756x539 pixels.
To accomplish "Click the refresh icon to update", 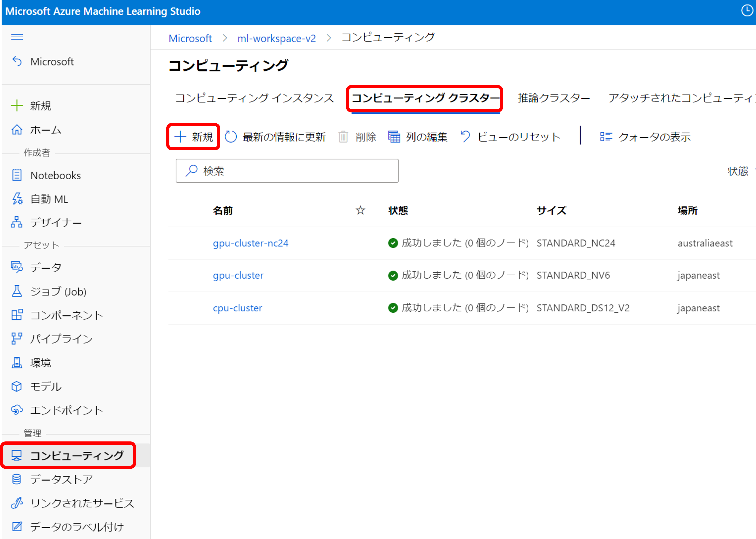I will tap(230, 136).
